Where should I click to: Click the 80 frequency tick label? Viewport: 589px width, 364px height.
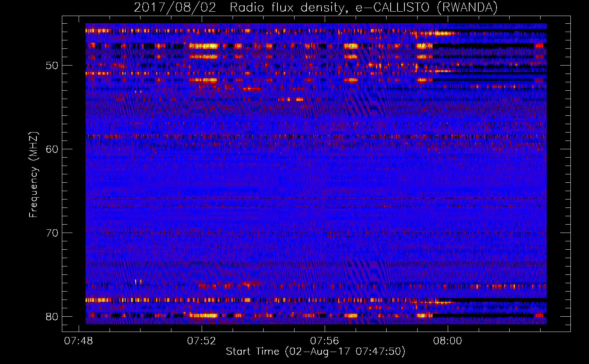pos(52,317)
